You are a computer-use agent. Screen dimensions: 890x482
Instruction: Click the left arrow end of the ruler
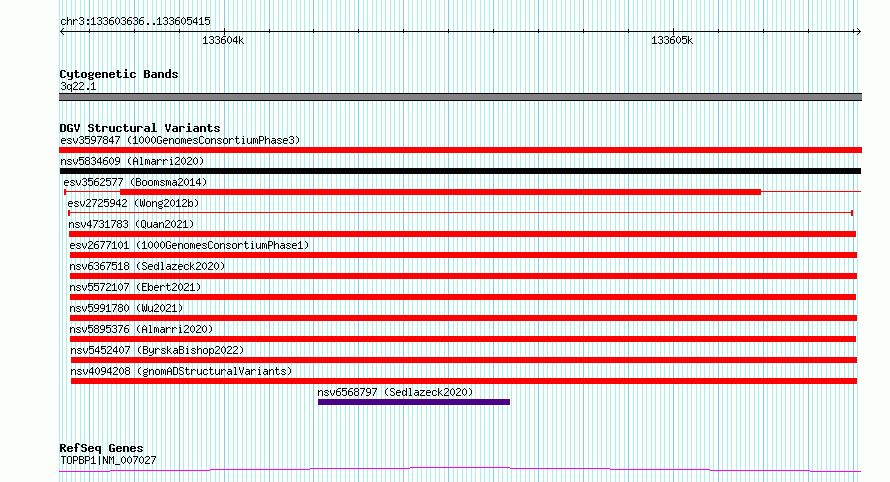tap(62, 31)
